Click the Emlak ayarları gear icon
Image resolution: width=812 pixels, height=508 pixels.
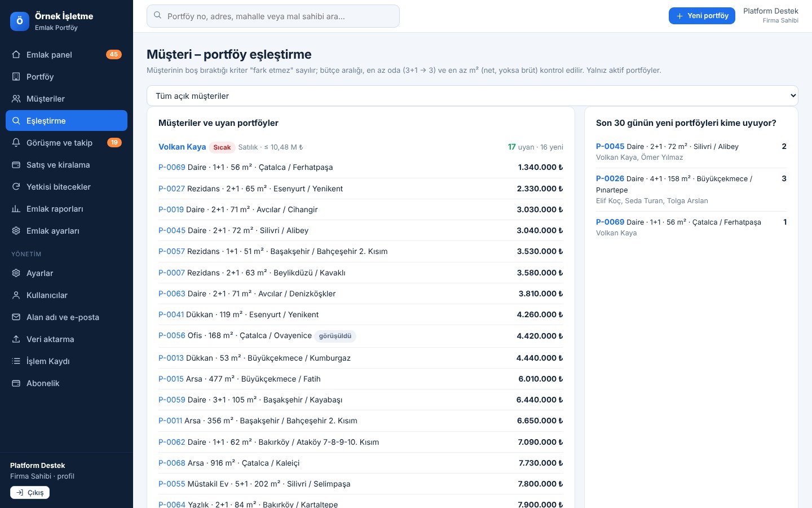16,231
